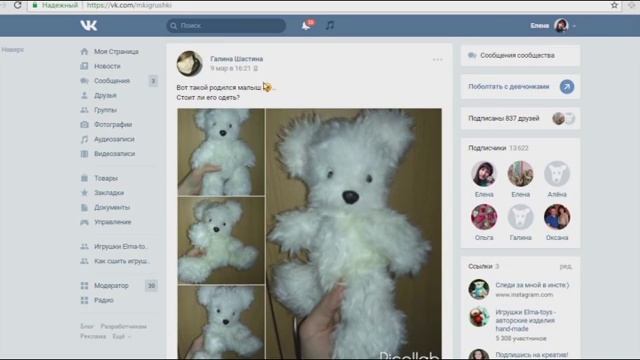
Task: Open the post options three-dot menu
Action: coord(438,60)
